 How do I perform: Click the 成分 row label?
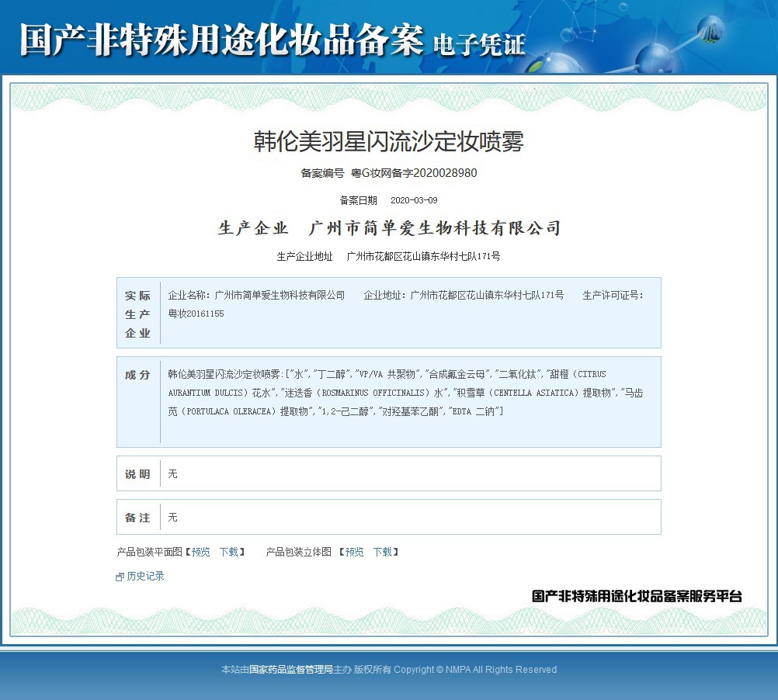coord(137,375)
